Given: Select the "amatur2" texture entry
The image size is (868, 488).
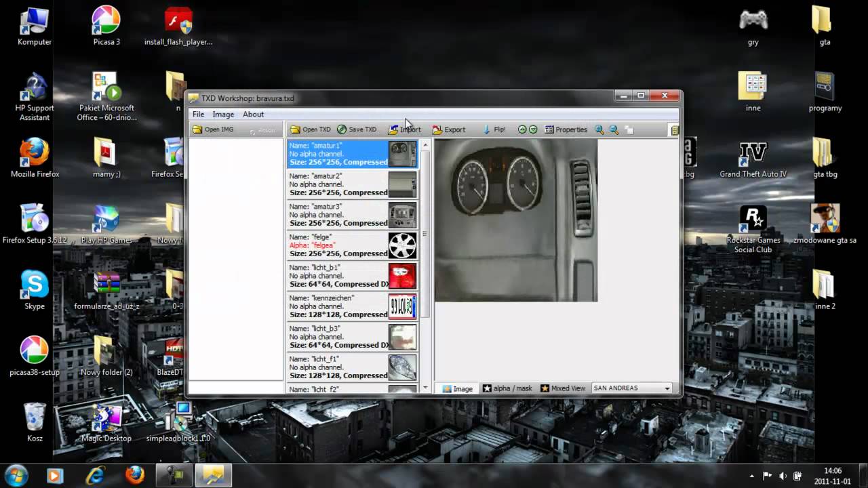Looking at the screenshot, I should coord(353,184).
